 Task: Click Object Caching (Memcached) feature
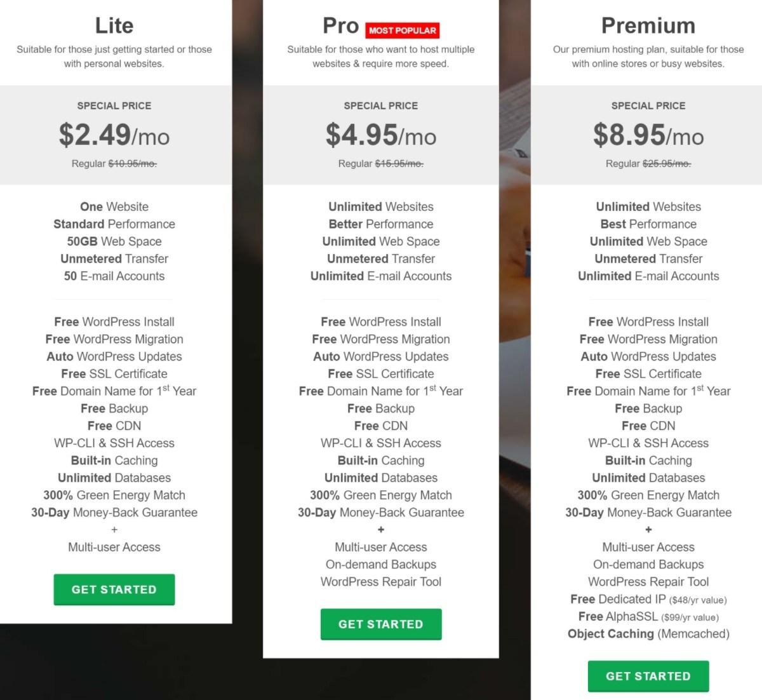(x=648, y=634)
